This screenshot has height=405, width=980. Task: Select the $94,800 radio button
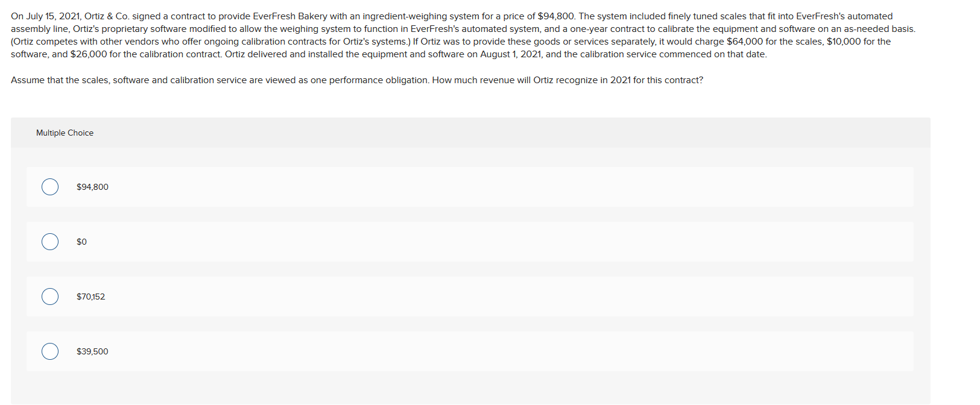click(x=50, y=187)
